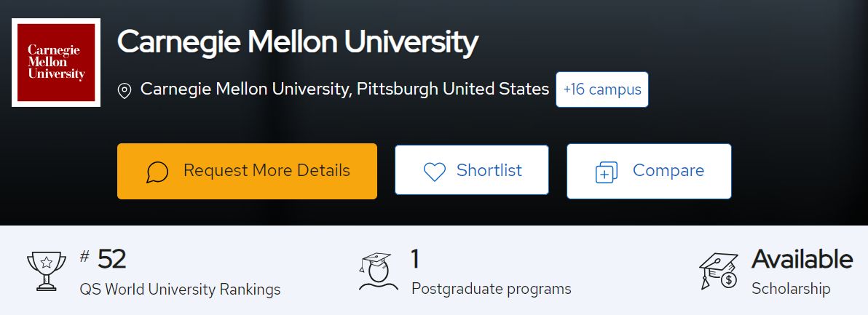
Task: Click the heart icon in Shortlist
Action: (434, 172)
